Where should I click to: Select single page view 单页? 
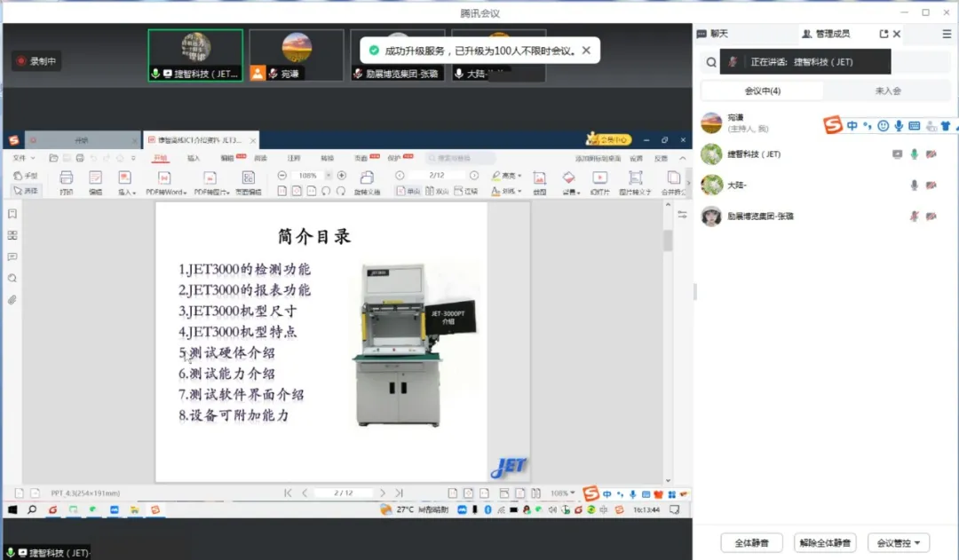[x=408, y=191]
